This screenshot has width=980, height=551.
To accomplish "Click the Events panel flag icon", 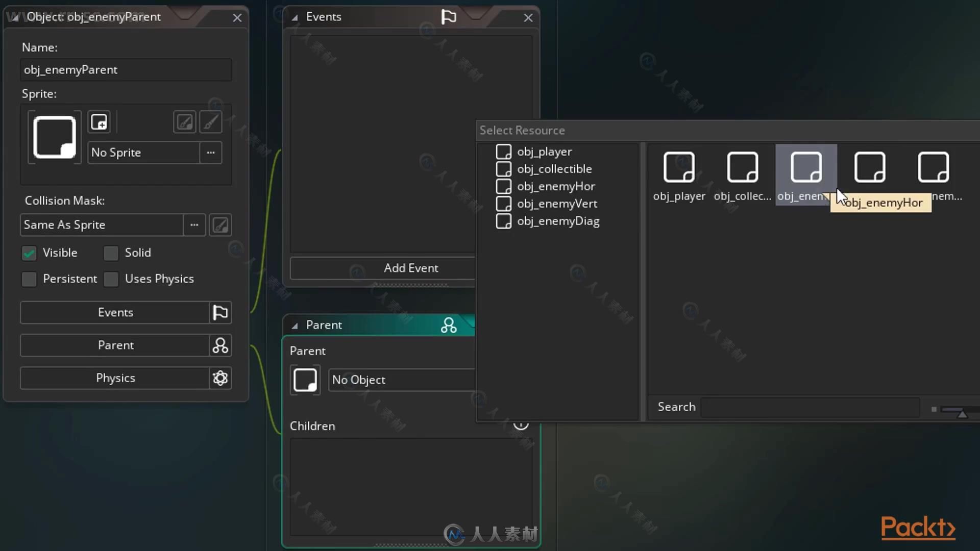I will 449,17.
